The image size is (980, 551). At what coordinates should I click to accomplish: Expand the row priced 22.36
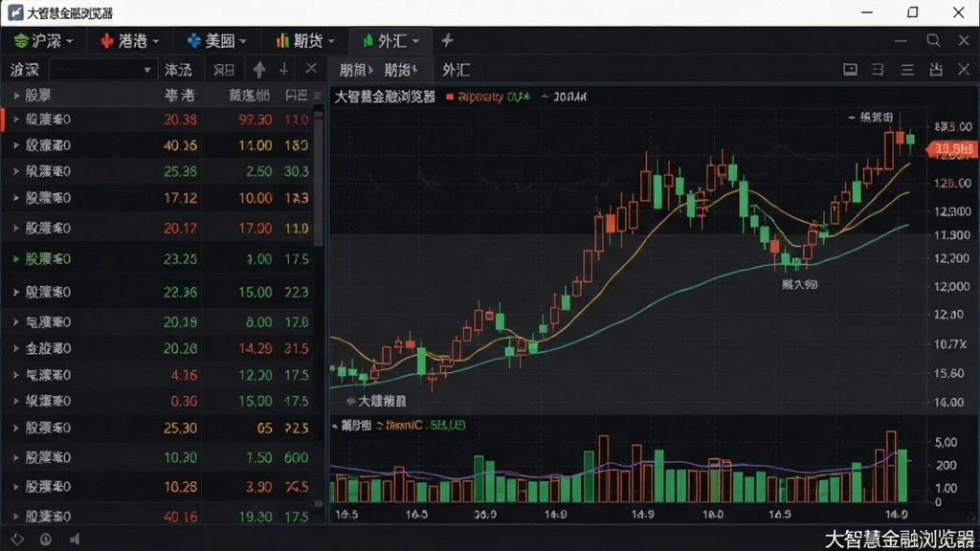[x=16, y=292]
